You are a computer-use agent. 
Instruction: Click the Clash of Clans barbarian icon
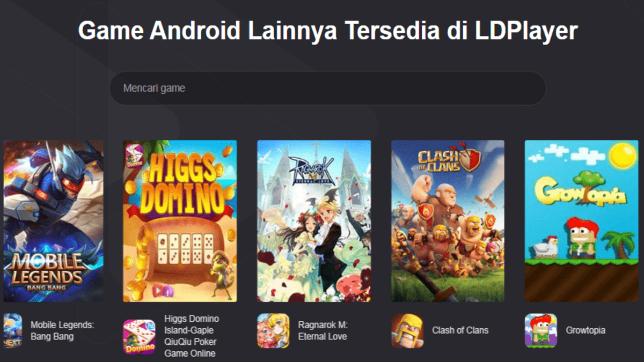tap(407, 330)
